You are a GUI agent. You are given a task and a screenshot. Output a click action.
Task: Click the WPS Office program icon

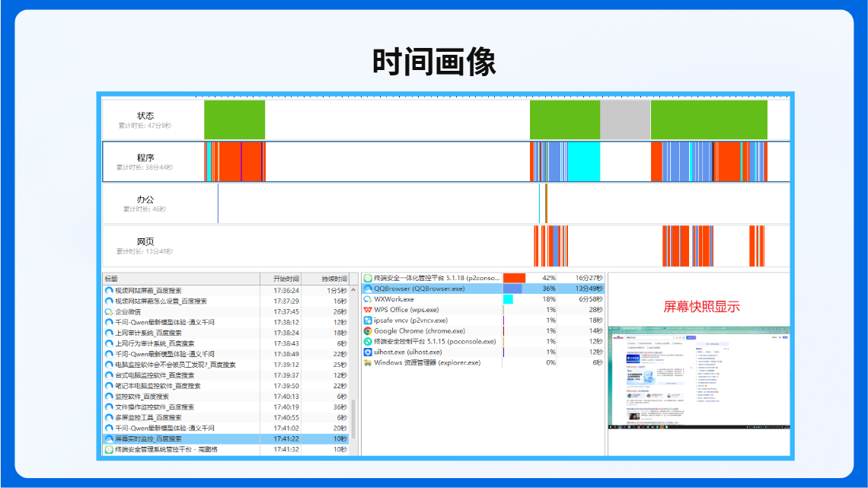click(x=368, y=310)
